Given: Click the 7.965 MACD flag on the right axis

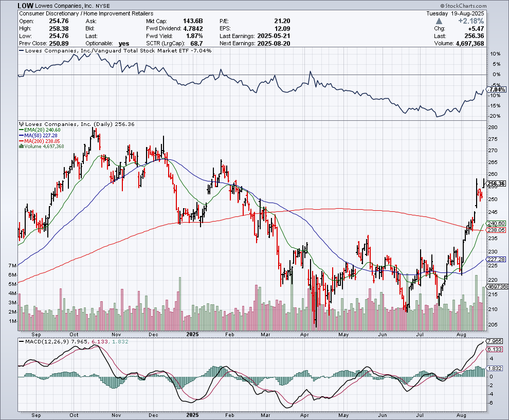Looking at the screenshot, I should coord(495,341).
